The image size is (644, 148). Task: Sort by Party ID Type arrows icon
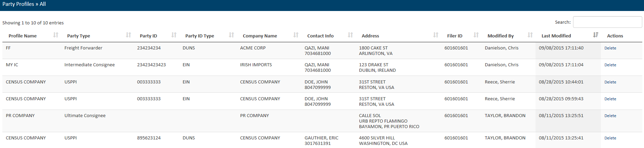231,35
